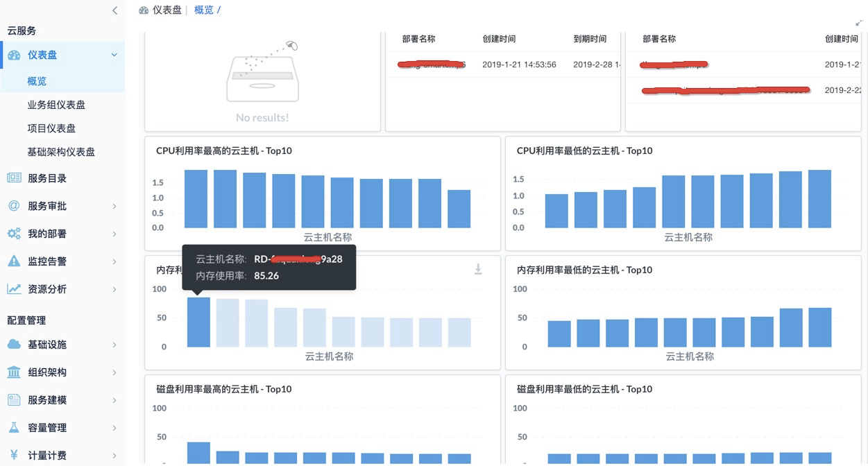Expand the 监控告警 submenu arrow
868x466 pixels.
pyautogui.click(x=114, y=261)
